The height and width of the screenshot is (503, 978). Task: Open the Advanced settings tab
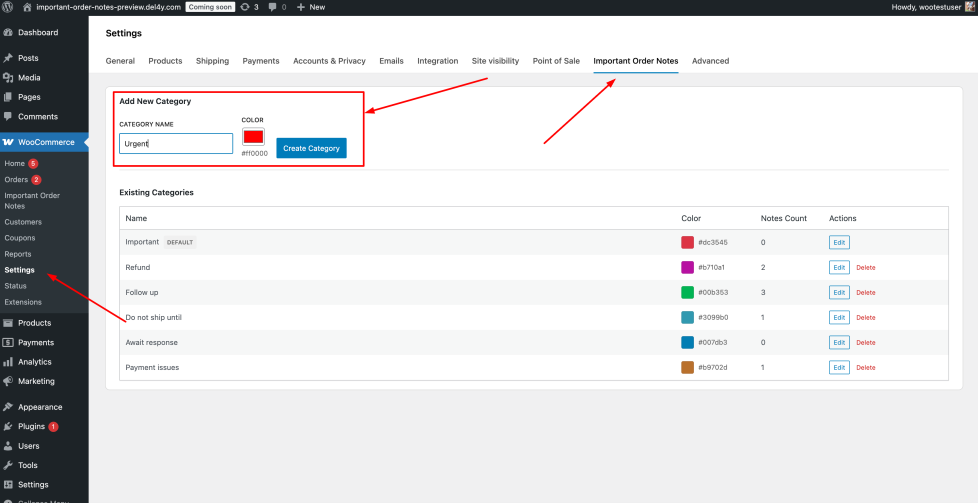pyautogui.click(x=710, y=61)
